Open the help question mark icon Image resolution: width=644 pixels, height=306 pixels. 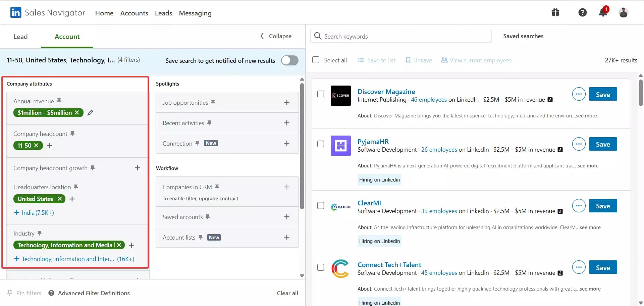pyautogui.click(x=582, y=12)
